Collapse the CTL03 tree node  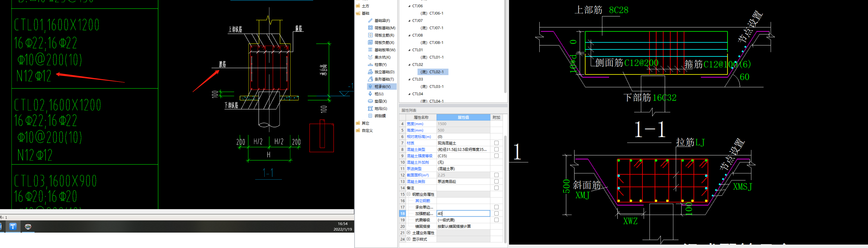pyautogui.click(x=410, y=79)
